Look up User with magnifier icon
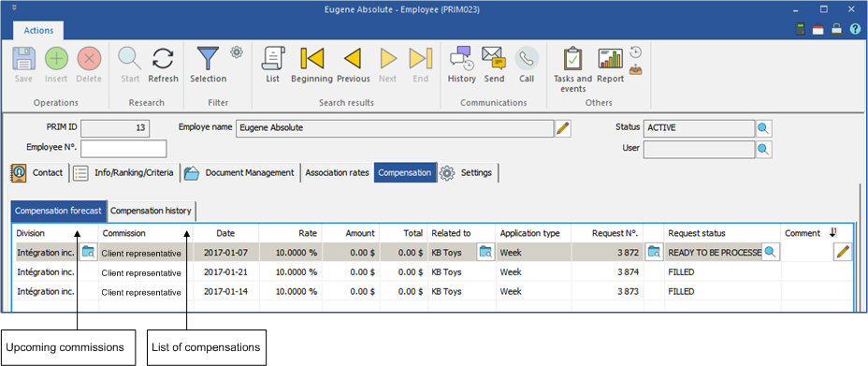This screenshot has width=868, height=366. 763,149
